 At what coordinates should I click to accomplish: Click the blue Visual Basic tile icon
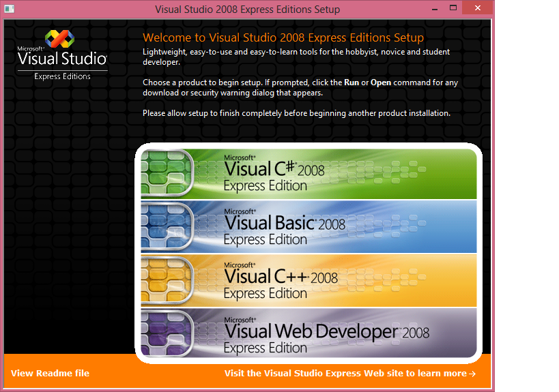point(167,226)
